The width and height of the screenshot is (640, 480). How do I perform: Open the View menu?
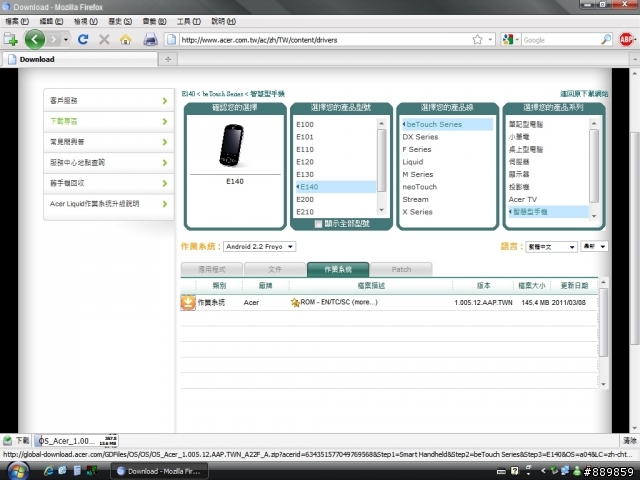pyautogui.click(x=85, y=21)
